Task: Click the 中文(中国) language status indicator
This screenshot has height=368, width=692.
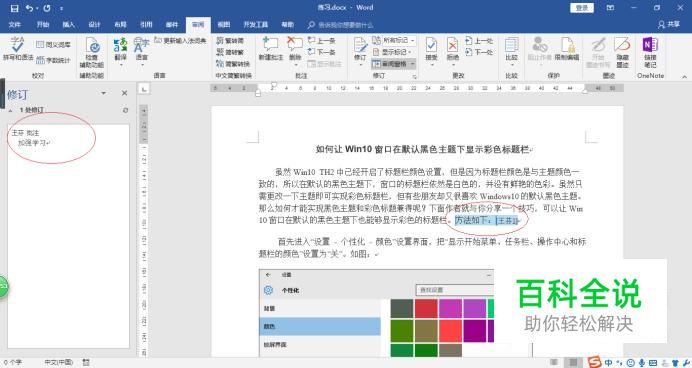Action: tap(59, 362)
